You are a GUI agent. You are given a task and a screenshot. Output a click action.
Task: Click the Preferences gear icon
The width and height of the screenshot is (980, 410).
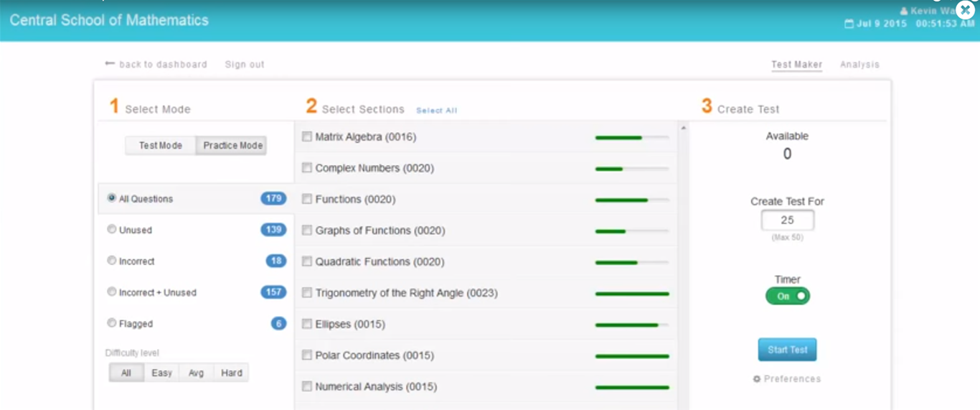756,379
